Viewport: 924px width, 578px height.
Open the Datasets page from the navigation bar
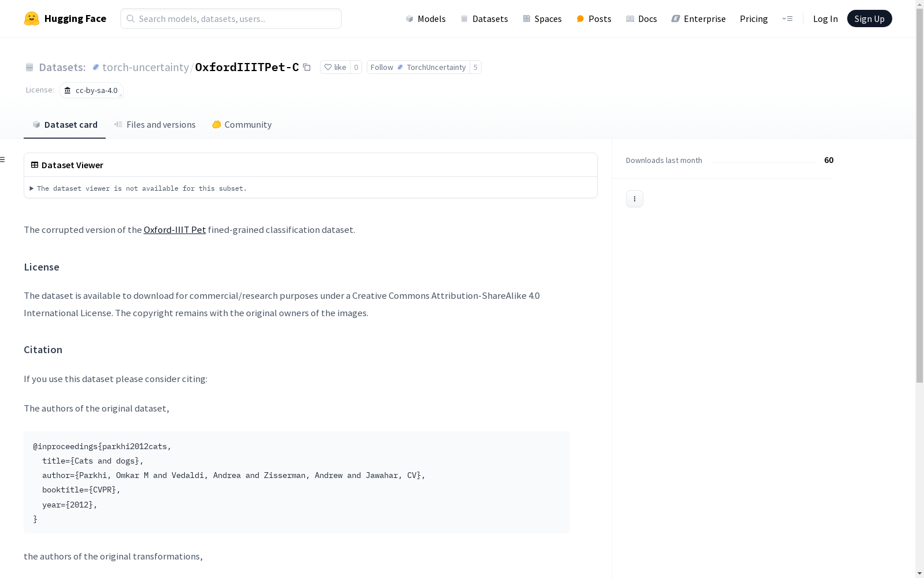484,18
